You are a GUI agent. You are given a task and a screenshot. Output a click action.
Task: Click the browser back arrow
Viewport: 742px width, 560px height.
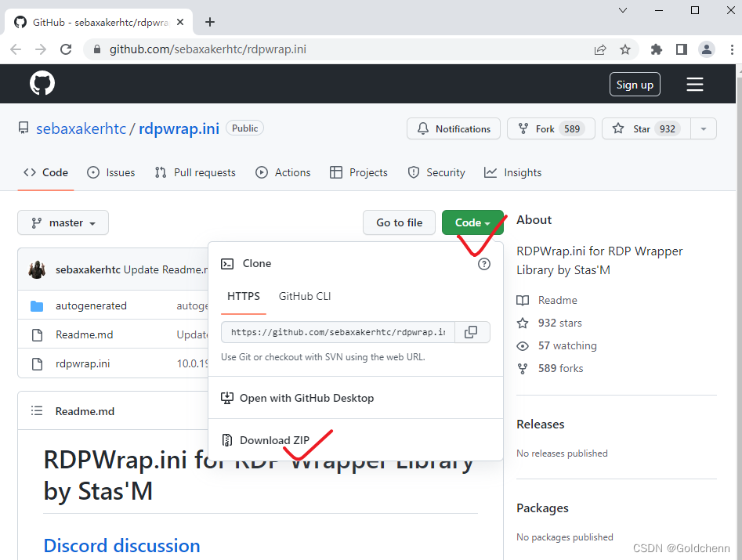[x=16, y=49]
